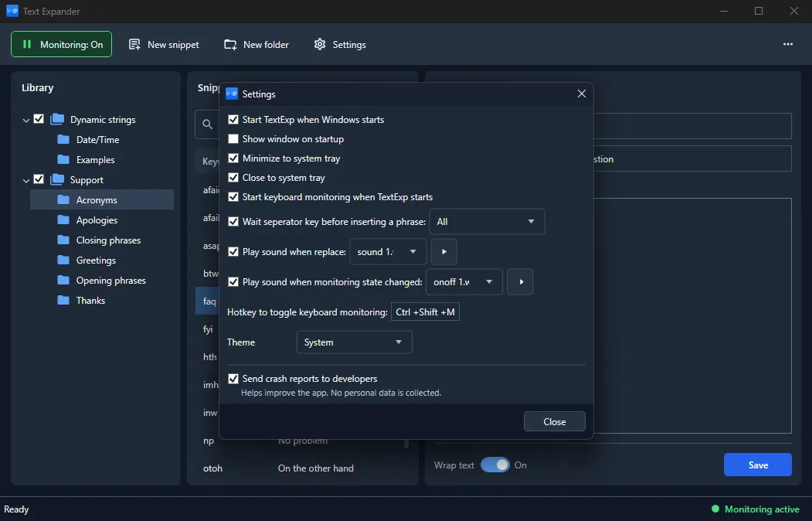This screenshot has width=812, height=521.
Task: Preview the replace sound with play button
Action: click(443, 252)
